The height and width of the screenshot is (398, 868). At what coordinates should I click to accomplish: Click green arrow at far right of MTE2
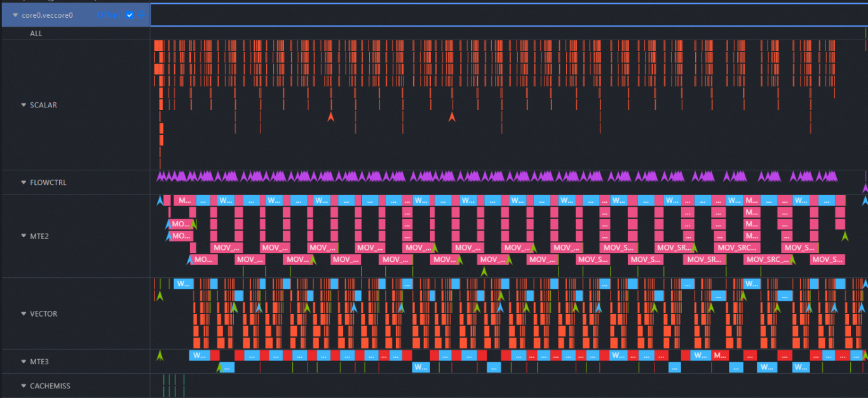coord(844,236)
